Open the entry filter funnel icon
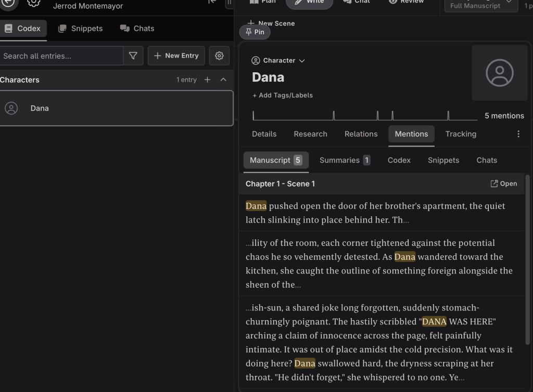533x392 pixels. point(133,56)
